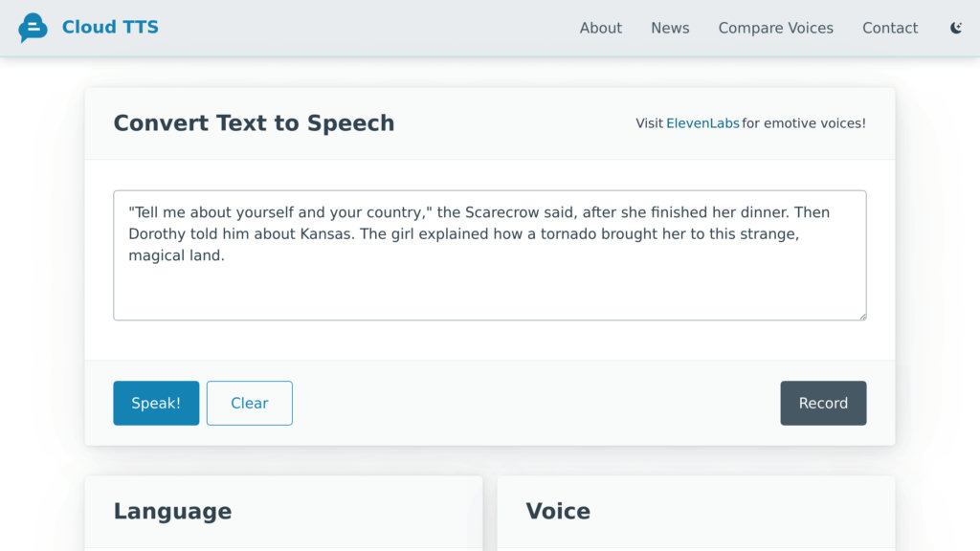The height and width of the screenshot is (551, 980).
Task: Select the Contact navigation item
Action: click(890, 28)
